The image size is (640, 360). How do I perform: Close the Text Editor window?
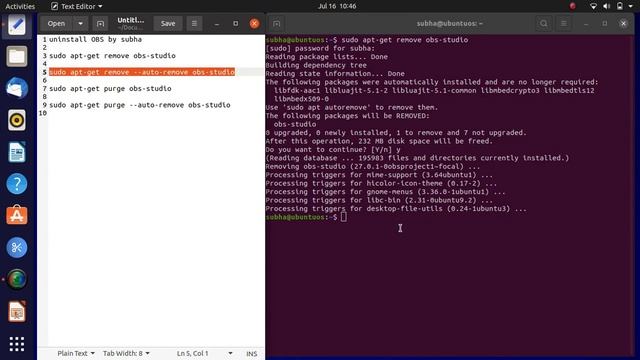pyautogui.click(x=254, y=24)
